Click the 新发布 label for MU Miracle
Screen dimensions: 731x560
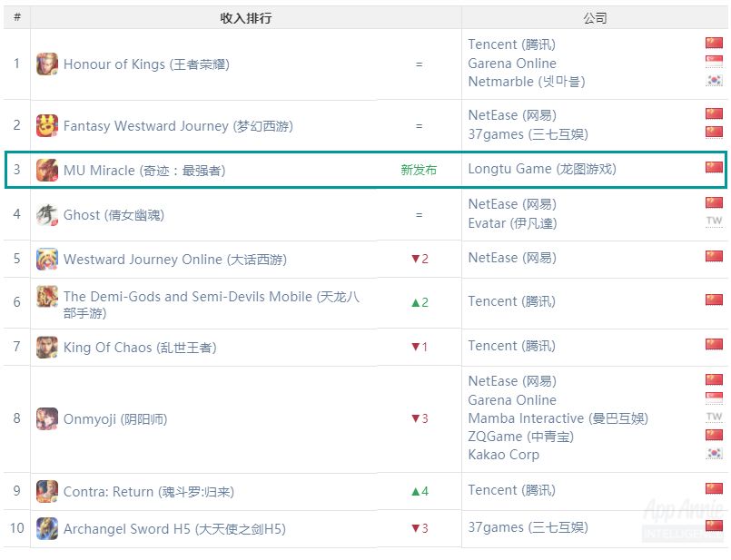419,170
